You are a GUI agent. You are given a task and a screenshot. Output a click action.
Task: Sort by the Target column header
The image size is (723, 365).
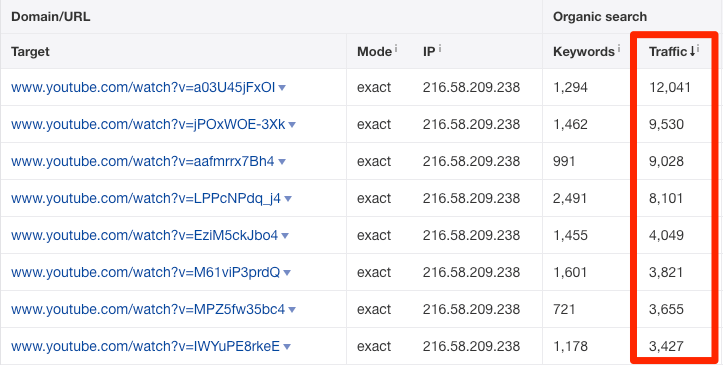30,52
